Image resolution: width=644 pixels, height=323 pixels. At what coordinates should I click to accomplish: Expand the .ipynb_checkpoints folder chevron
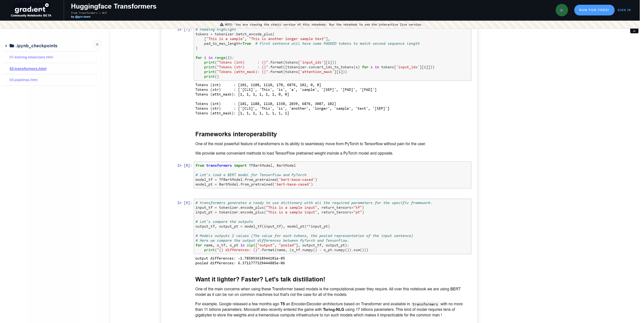[x=6, y=46]
